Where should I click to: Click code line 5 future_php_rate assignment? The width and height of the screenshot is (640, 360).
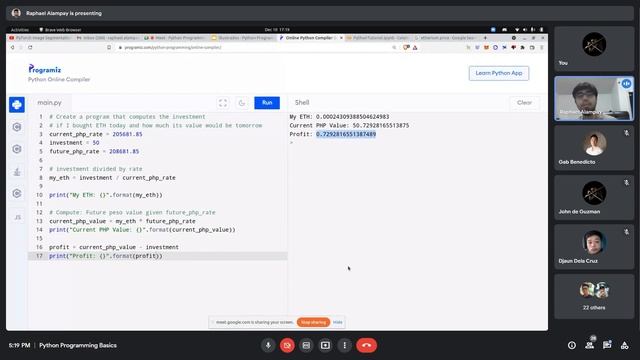[94, 151]
